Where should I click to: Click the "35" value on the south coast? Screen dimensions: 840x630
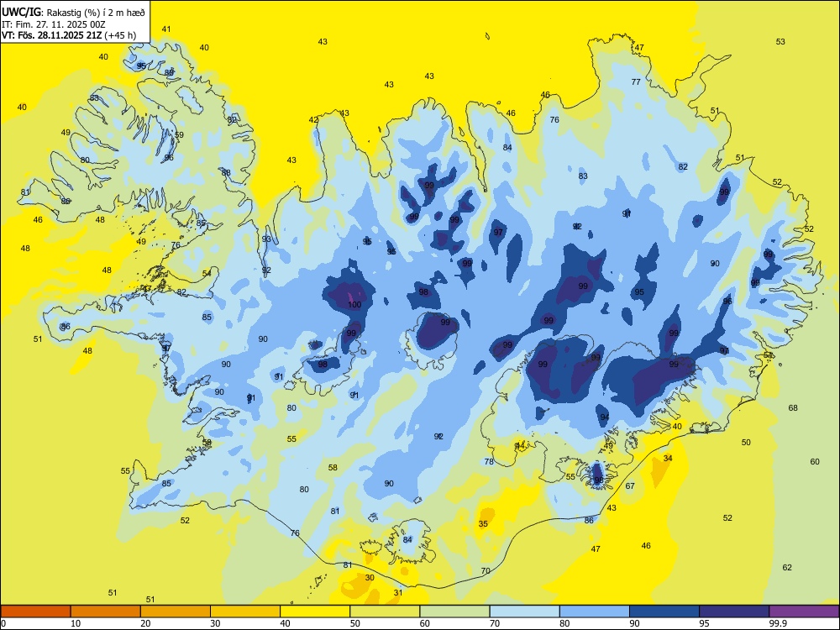[x=483, y=523]
